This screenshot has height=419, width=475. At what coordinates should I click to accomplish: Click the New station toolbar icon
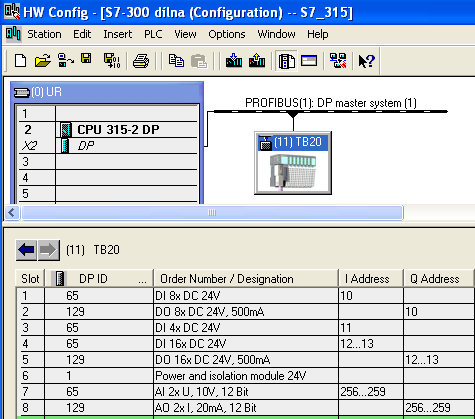coord(20,61)
